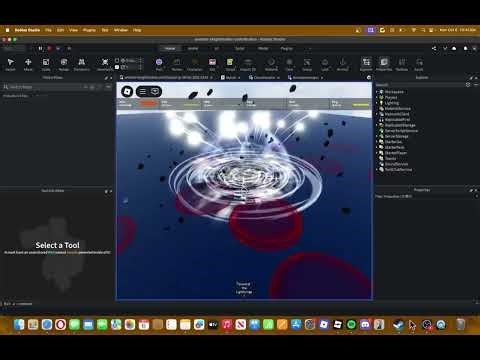
Task: Open the Toolbox icon
Action: coord(402,62)
